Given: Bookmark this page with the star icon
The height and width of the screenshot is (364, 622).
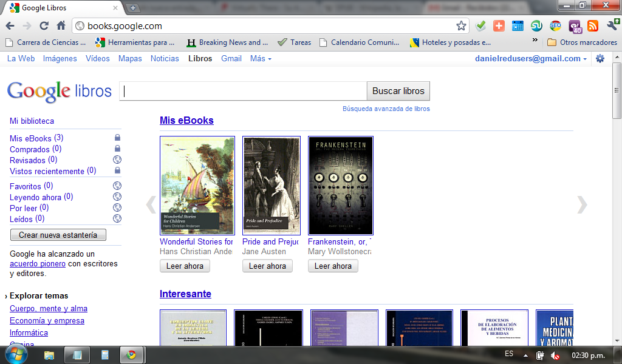Looking at the screenshot, I should pyautogui.click(x=461, y=26).
